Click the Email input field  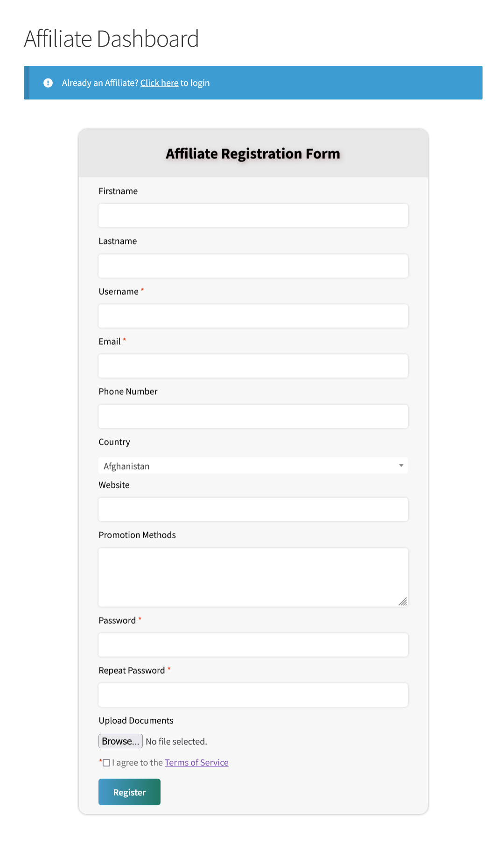click(252, 366)
